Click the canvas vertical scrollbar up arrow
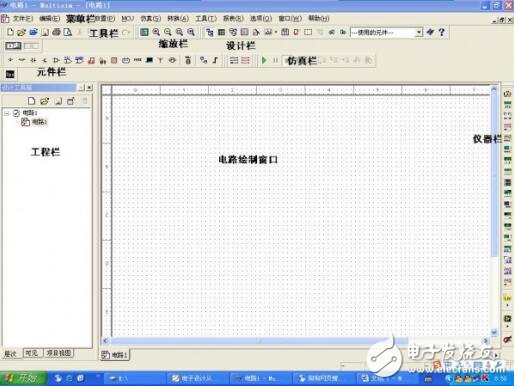The width and height of the screenshot is (514, 386). click(x=494, y=89)
